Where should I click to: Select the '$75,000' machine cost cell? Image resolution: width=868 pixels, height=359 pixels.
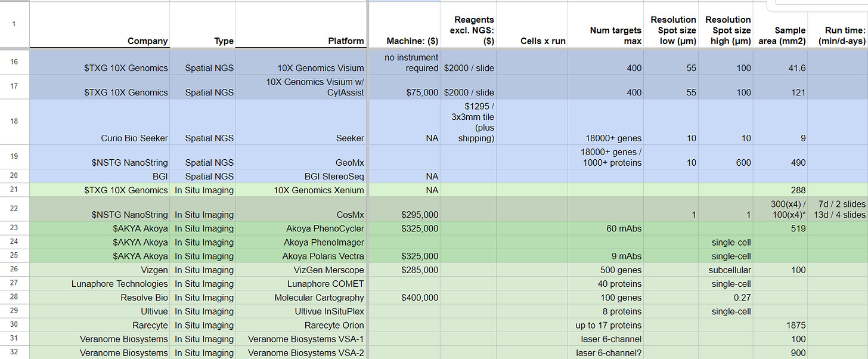coord(405,87)
